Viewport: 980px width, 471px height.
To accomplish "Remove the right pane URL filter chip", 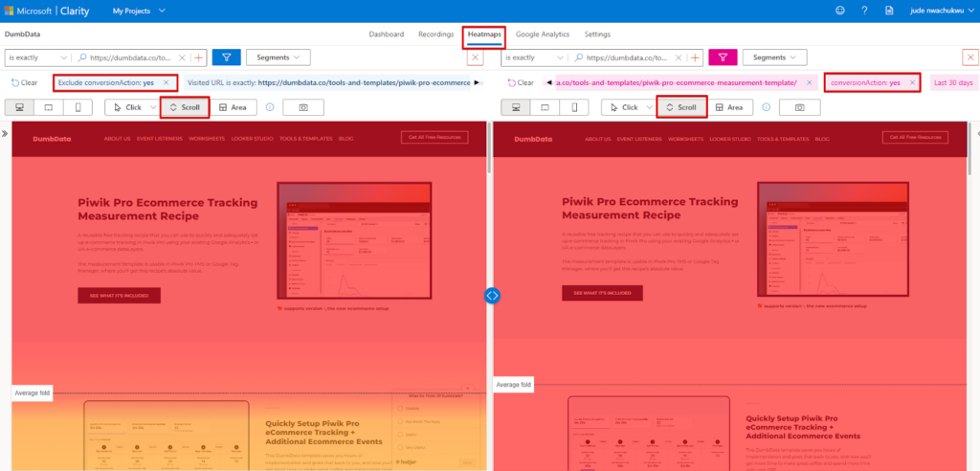I will [x=809, y=82].
